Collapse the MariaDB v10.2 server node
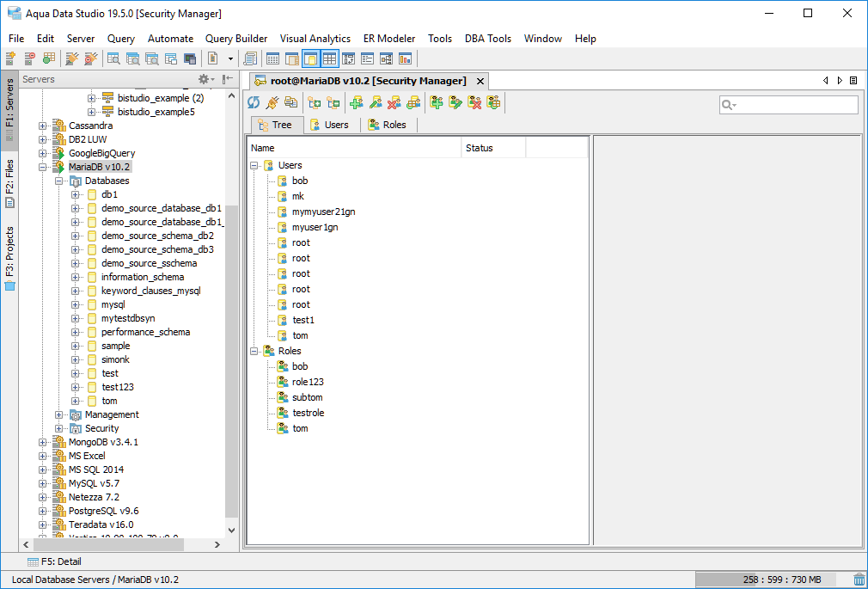This screenshot has height=589, width=868. 43,167
